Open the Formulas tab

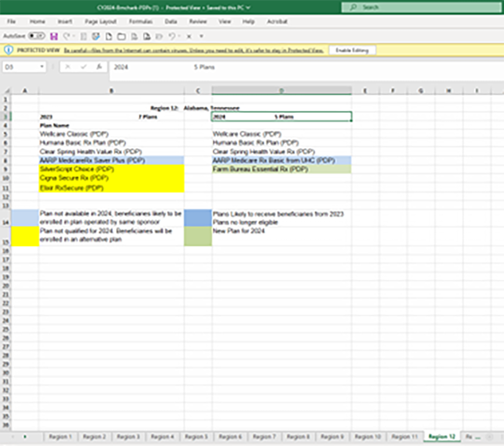[x=140, y=22]
